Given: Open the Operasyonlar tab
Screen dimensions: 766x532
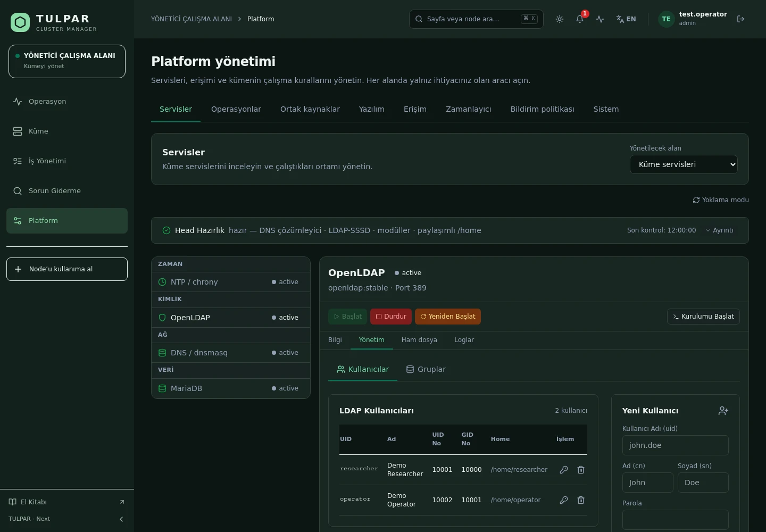Looking at the screenshot, I should 236,109.
